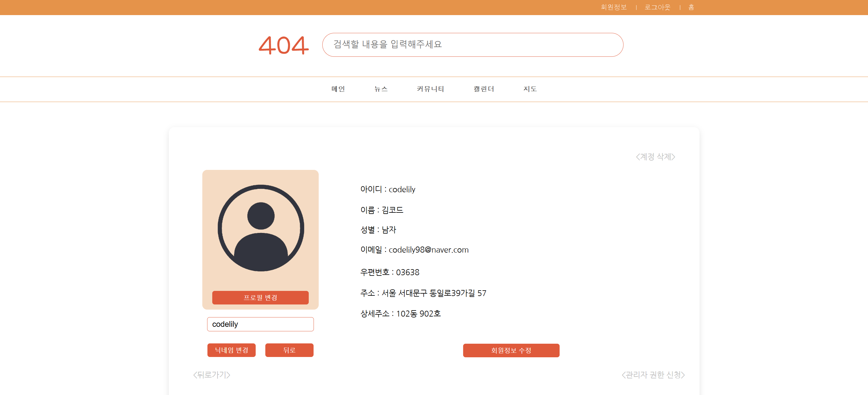Click the 프로필 변경 button
868x395 pixels.
(x=260, y=298)
